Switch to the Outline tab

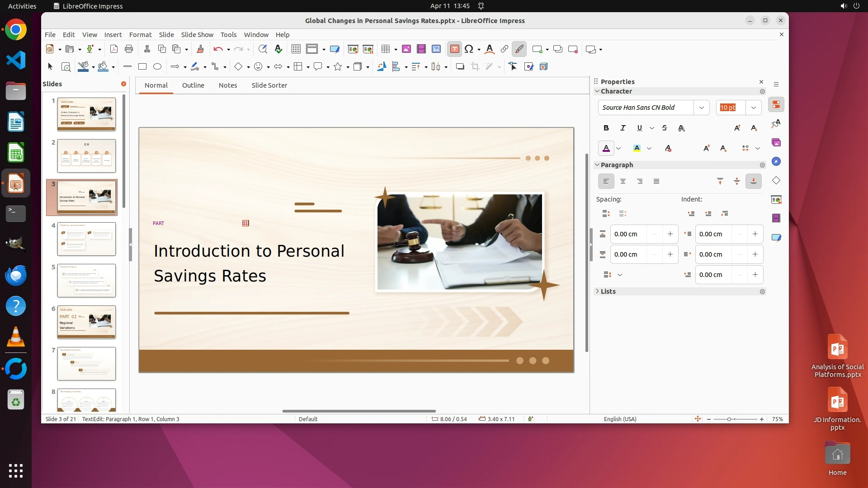pyautogui.click(x=193, y=85)
